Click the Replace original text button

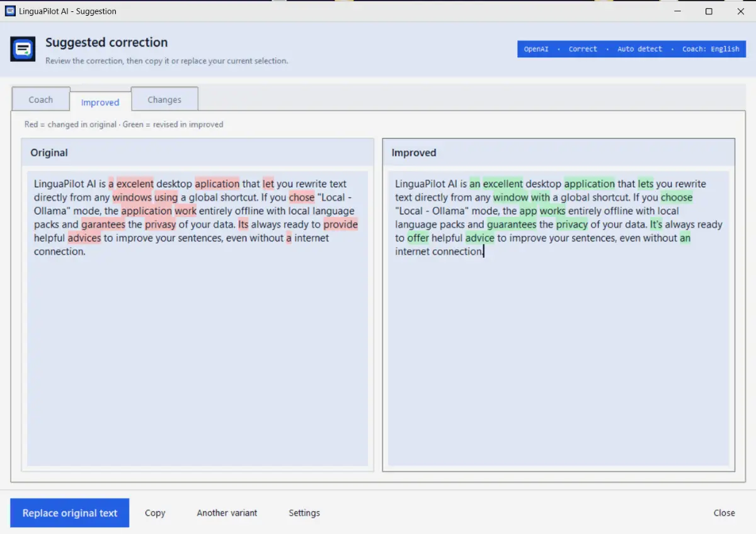[x=70, y=513]
